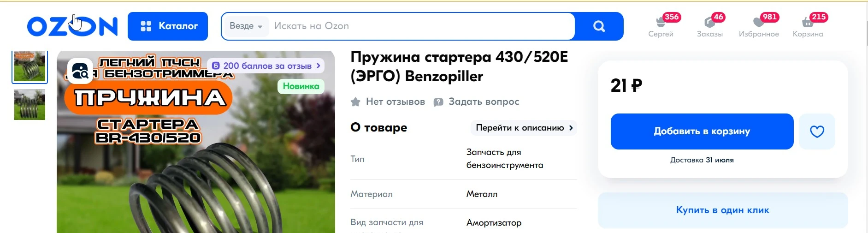Focus the Искать на Ozon search field
This screenshot has width=868, height=233.
point(422,26)
